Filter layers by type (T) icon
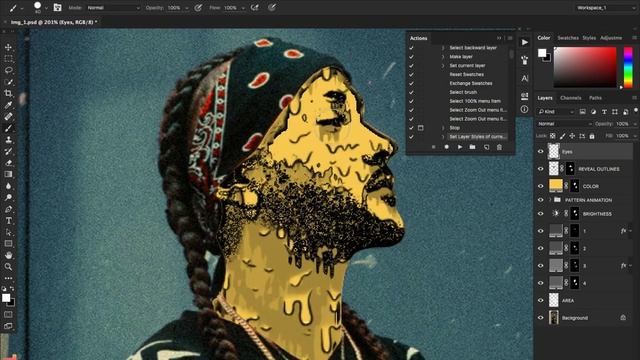The image size is (640, 360). tap(604, 111)
